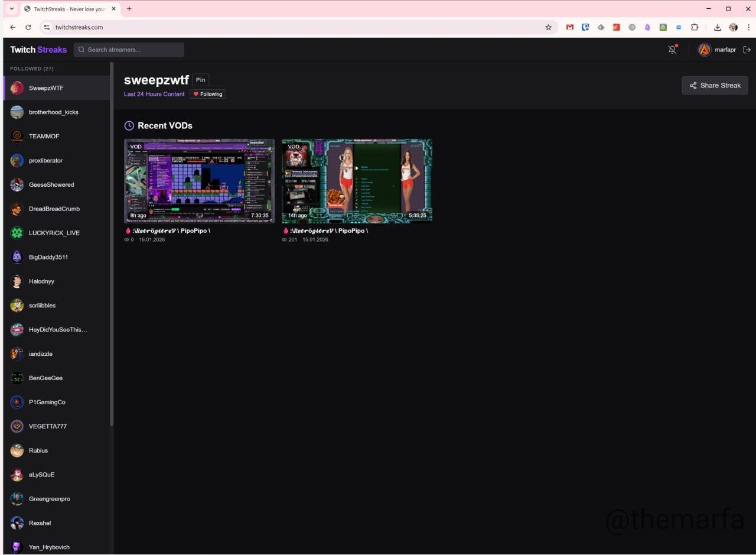Open the Chrome downloads icon
The image size is (756, 555).
[x=718, y=27]
